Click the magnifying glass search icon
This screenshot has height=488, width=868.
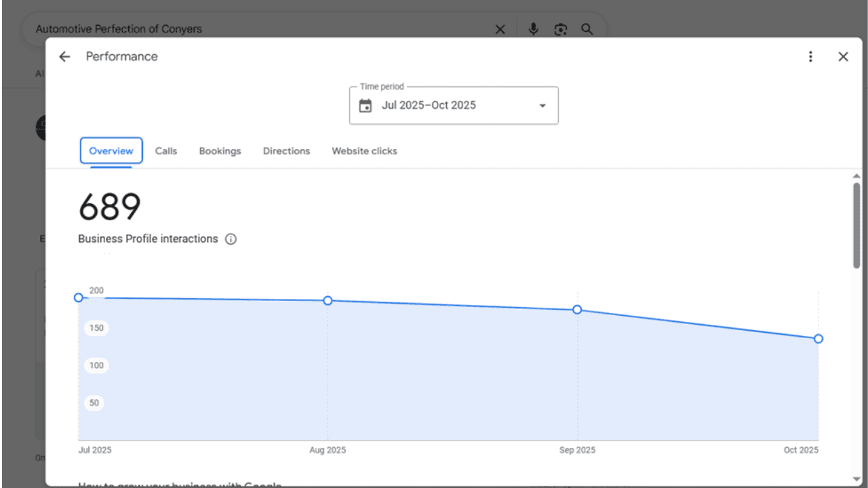click(587, 29)
